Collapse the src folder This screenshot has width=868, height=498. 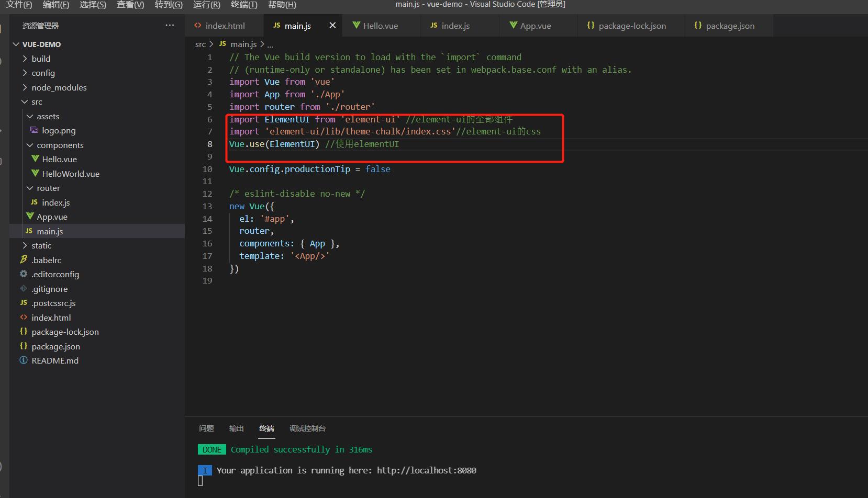[x=25, y=101]
